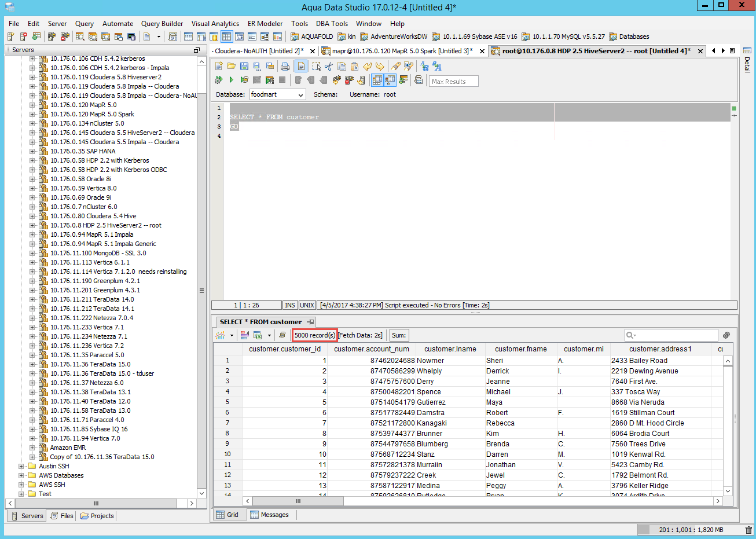This screenshot has width=756, height=539.
Task: Expand the AWS Databases folder node
Action: pos(21,475)
